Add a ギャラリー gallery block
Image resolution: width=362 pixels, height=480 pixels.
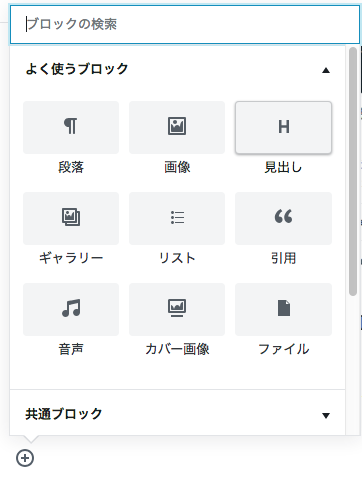[x=71, y=229]
